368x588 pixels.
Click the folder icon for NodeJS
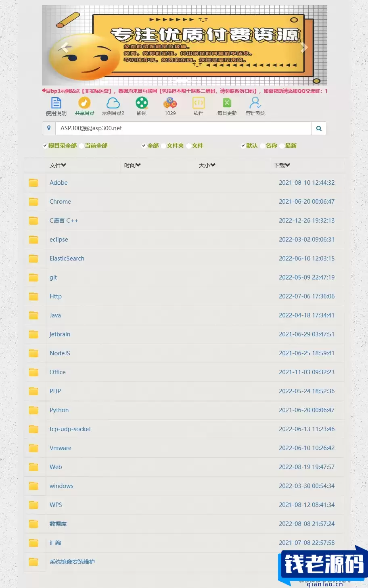33,353
